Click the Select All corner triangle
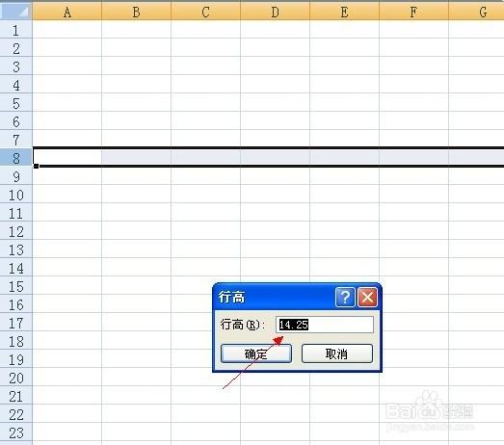This screenshot has height=445, width=504. point(16,12)
